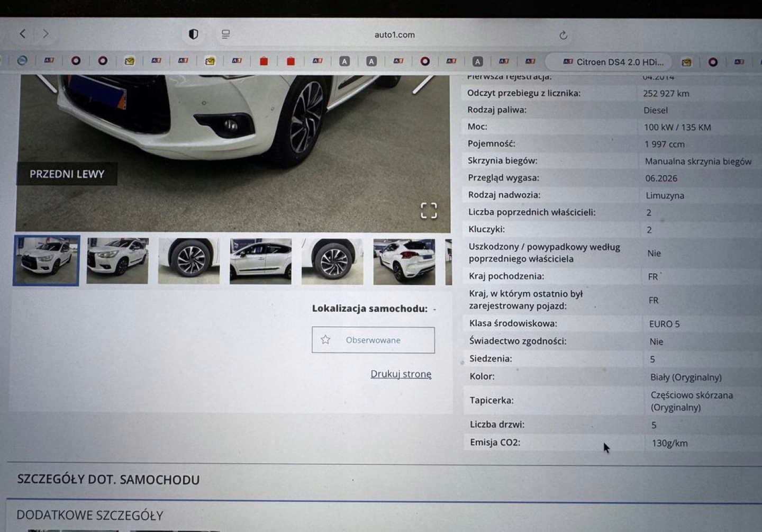
Task: Click the Klasa środowiskowa label
Action: tap(513, 323)
